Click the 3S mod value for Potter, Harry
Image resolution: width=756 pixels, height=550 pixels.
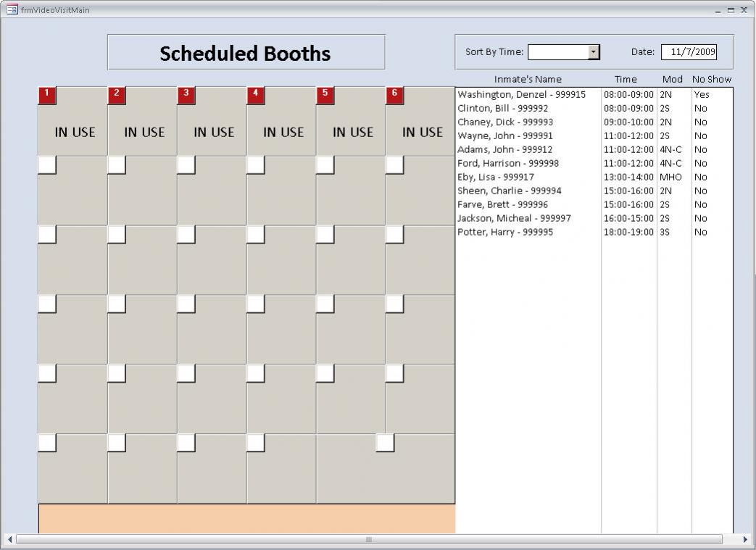[665, 232]
